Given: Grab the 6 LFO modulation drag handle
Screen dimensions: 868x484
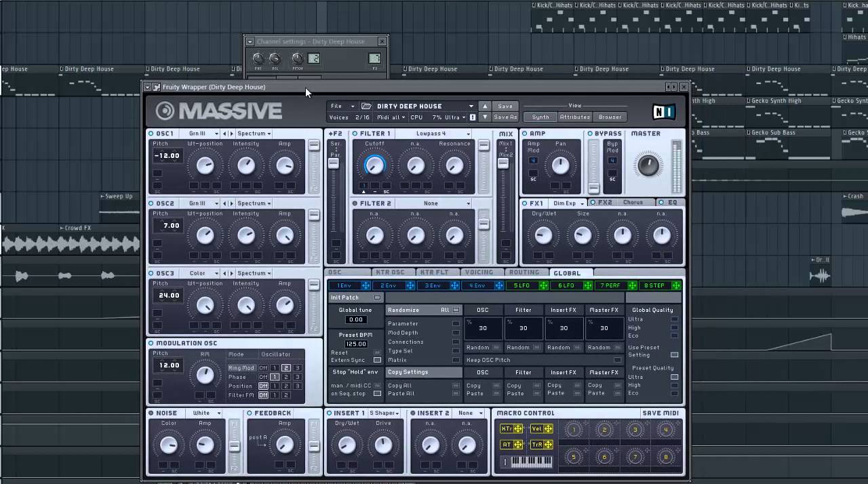Looking at the screenshot, I should pyautogui.click(x=587, y=285).
